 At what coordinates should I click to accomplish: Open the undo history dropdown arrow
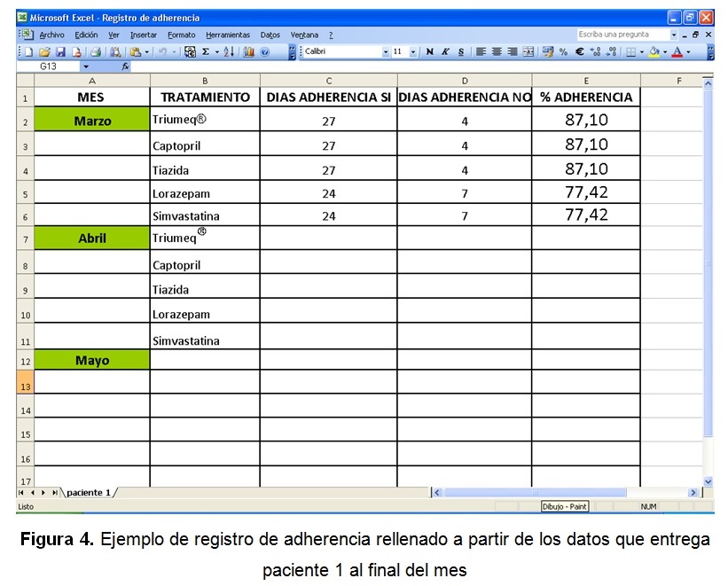[174, 52]
